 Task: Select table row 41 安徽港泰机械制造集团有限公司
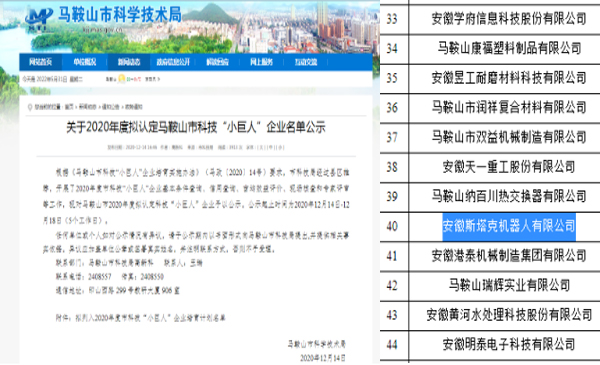point(490,256)
